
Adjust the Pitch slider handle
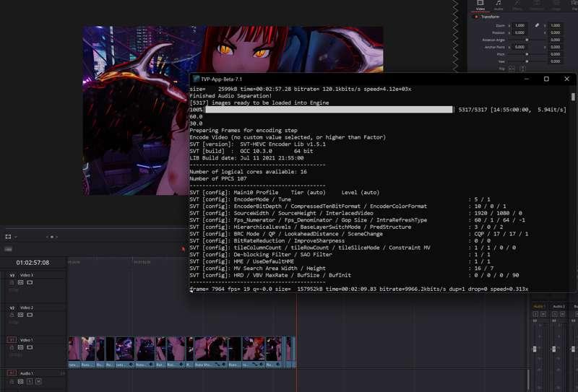527,54
